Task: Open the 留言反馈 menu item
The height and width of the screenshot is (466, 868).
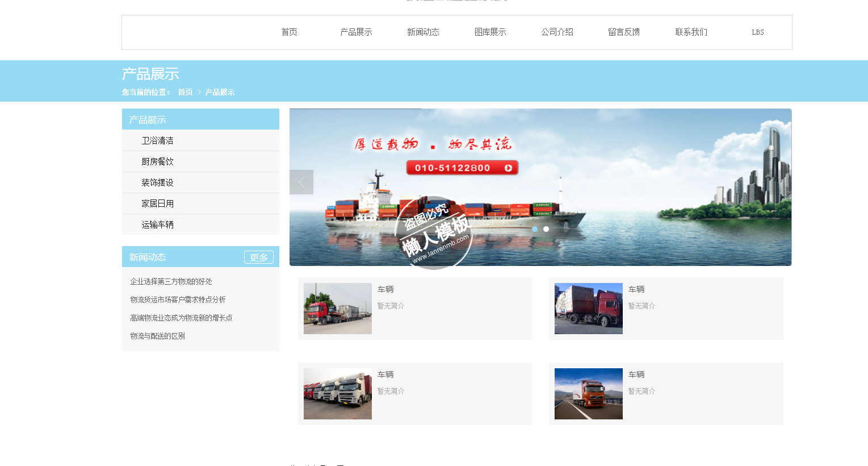Action: click(x=624, y=32)
